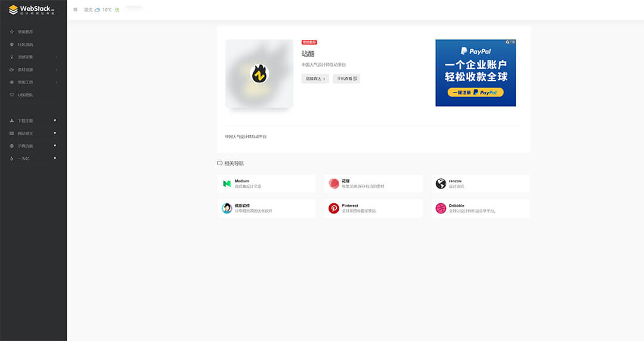Screen dimensions: 644x341
Task: Open the cartoon-avatar software card icon
Action: (x=227, y=208)
